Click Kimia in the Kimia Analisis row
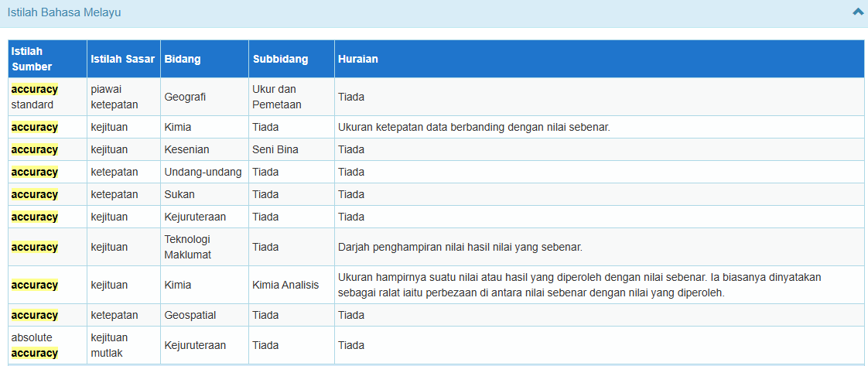Image resolution: width=868 pixels, height=366 pixels. [178, 286]
